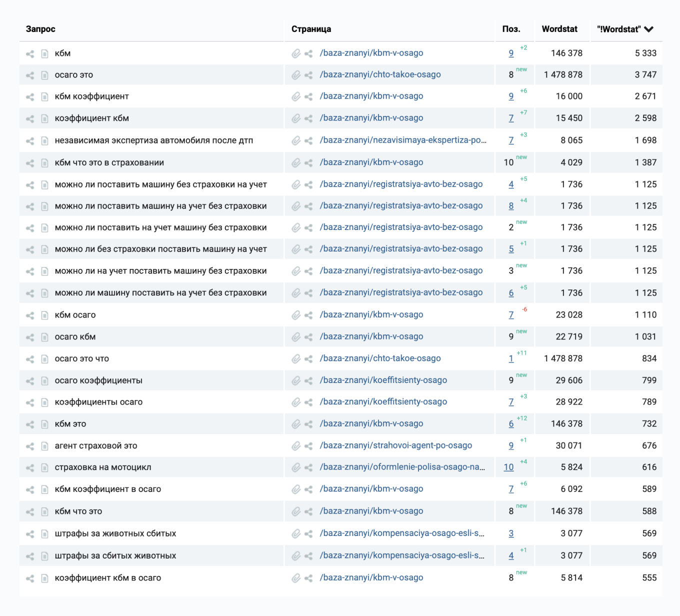
Task: Click paperclip icon in 'коэффициент кбм в осаго' row
Action: click(296, 578)
